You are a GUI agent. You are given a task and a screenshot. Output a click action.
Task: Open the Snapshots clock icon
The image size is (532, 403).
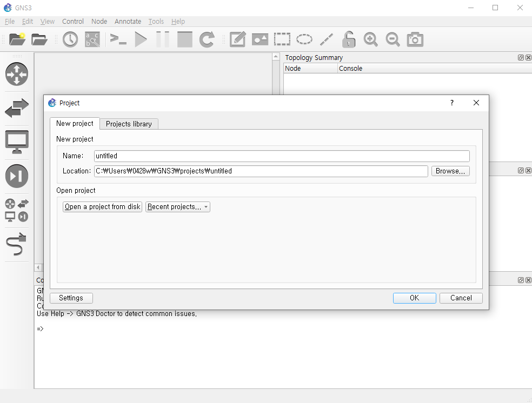pos(70,39)
